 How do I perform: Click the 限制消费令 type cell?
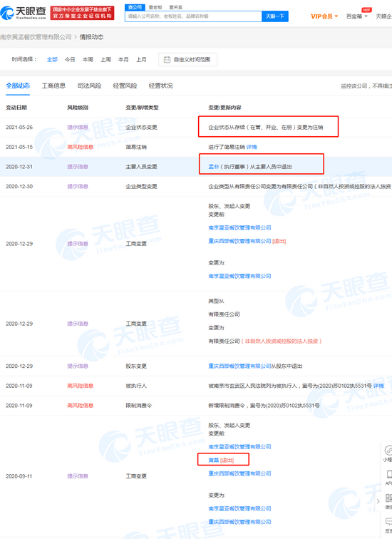(x=138, y=406)
